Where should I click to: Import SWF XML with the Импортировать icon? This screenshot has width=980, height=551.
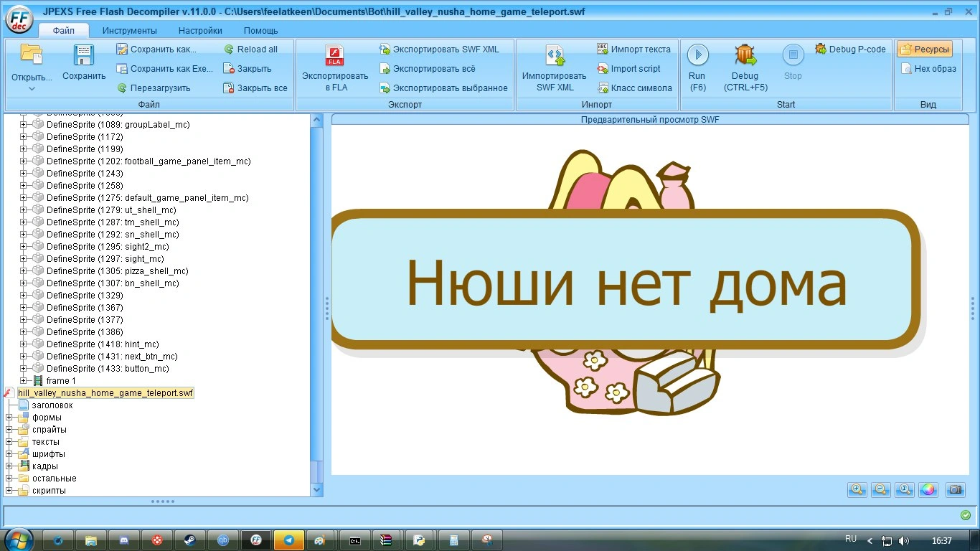pos(555,55)
